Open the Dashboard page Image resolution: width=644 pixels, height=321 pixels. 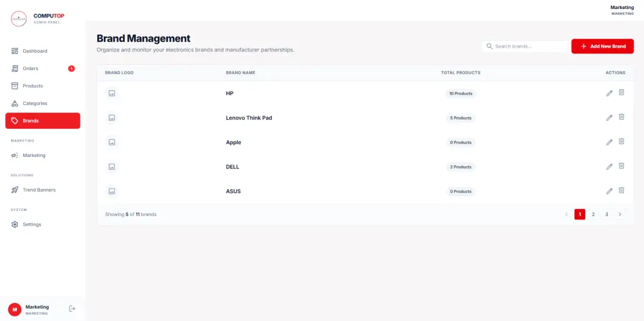click(43, 51)
